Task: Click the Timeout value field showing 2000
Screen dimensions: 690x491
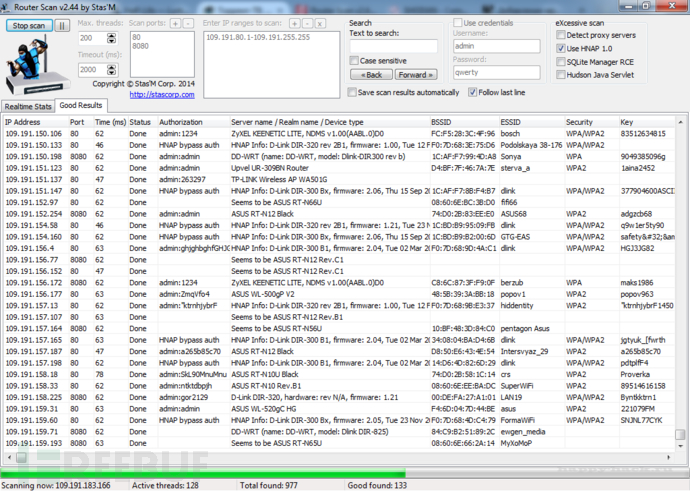Action: pyautogui.click(x=92, y=70)
